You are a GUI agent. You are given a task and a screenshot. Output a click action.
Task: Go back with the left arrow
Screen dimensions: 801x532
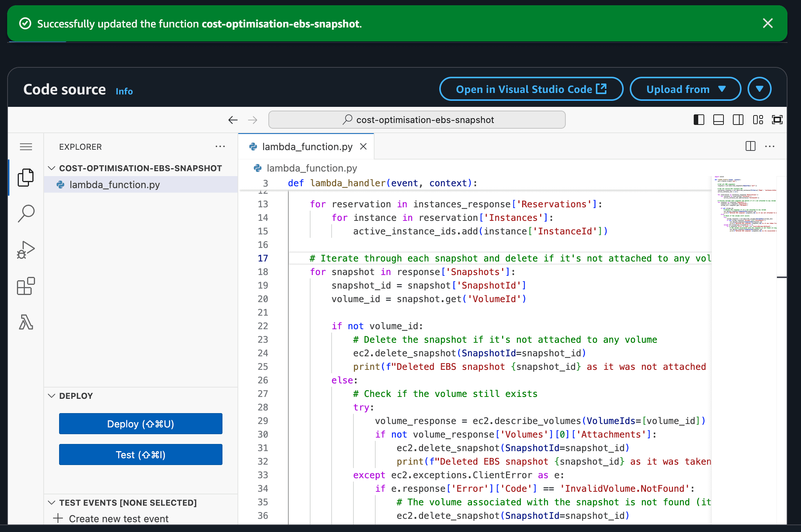233,120
